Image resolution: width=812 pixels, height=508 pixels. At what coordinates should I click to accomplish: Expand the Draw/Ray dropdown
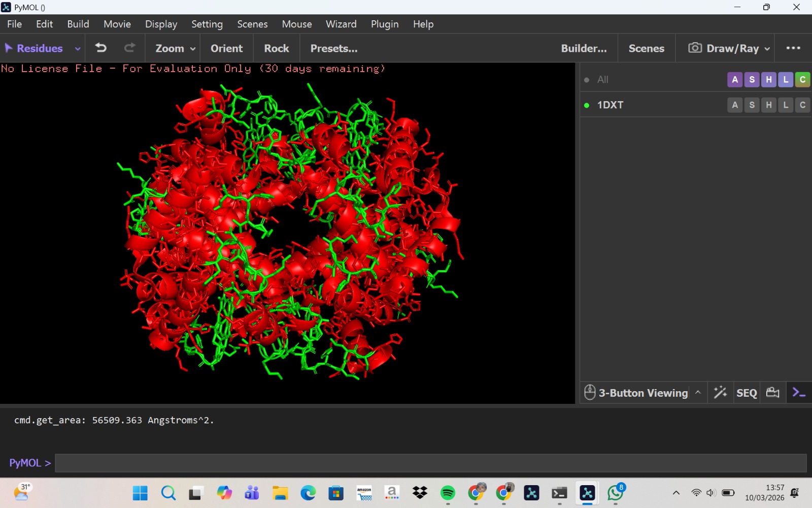(767, 49)
